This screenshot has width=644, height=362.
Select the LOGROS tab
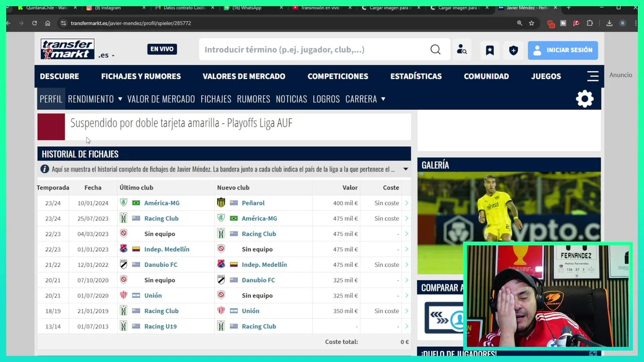[326, 99]
